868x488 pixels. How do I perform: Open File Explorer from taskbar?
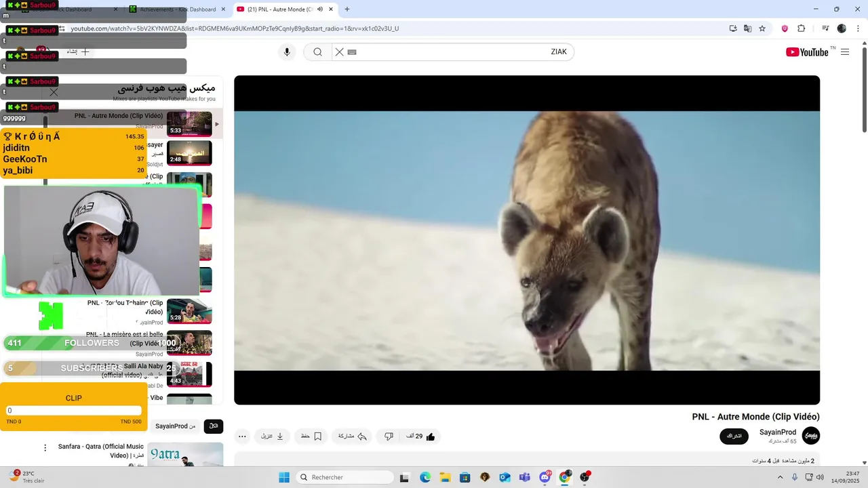(445, 477)
